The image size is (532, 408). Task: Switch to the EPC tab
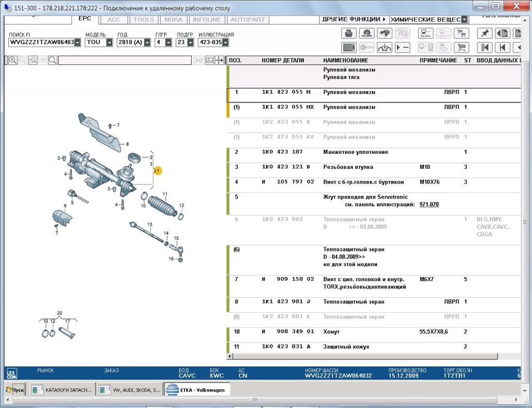click(85, 19)
